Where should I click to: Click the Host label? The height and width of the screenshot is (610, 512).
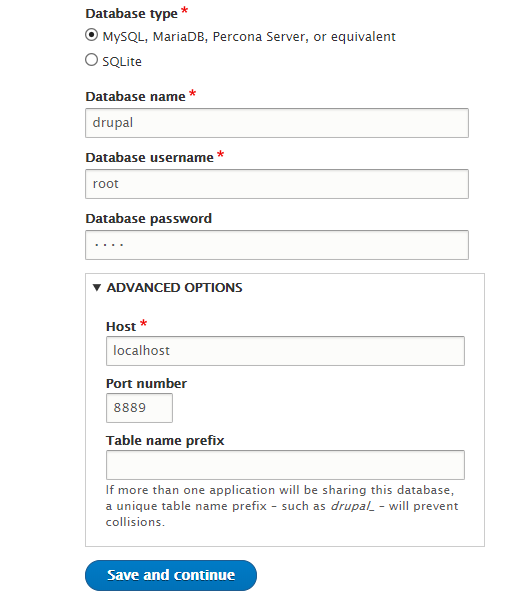(121, 326)
